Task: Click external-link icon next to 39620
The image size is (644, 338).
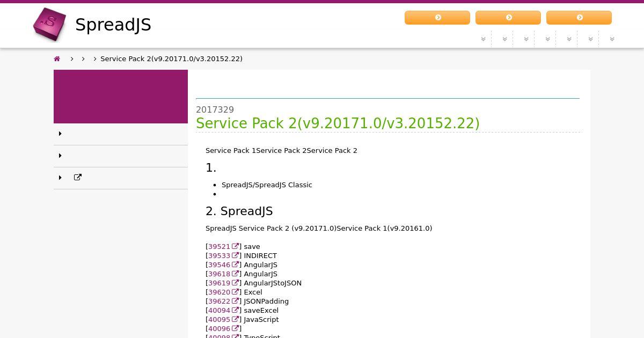Action: point(235,292)
